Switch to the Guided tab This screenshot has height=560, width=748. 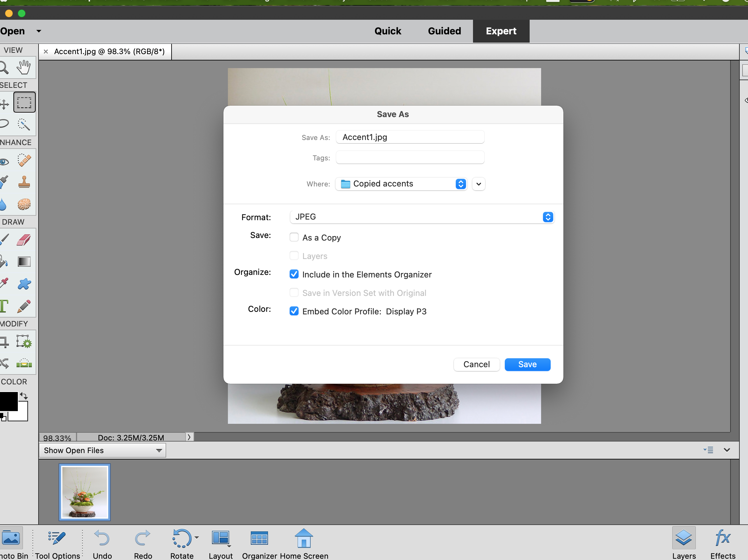click(x=444, y=31)
